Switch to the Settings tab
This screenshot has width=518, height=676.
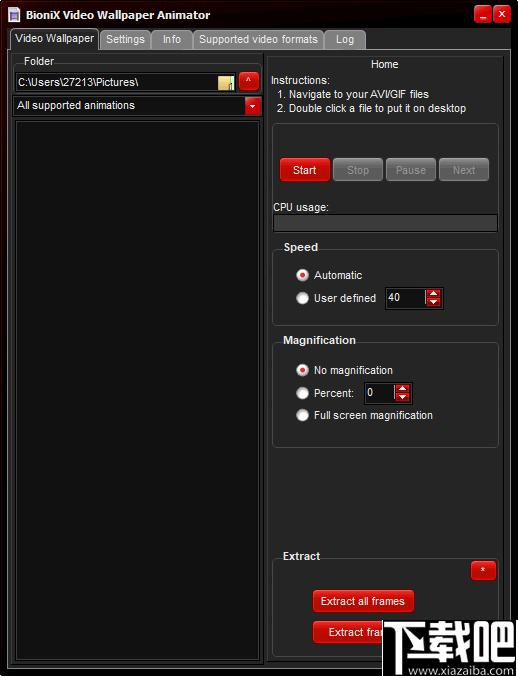[125, 39]
